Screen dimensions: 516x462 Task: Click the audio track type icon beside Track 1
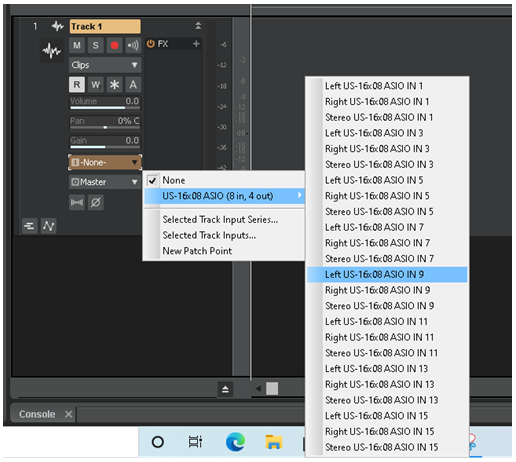click(57, 26)
